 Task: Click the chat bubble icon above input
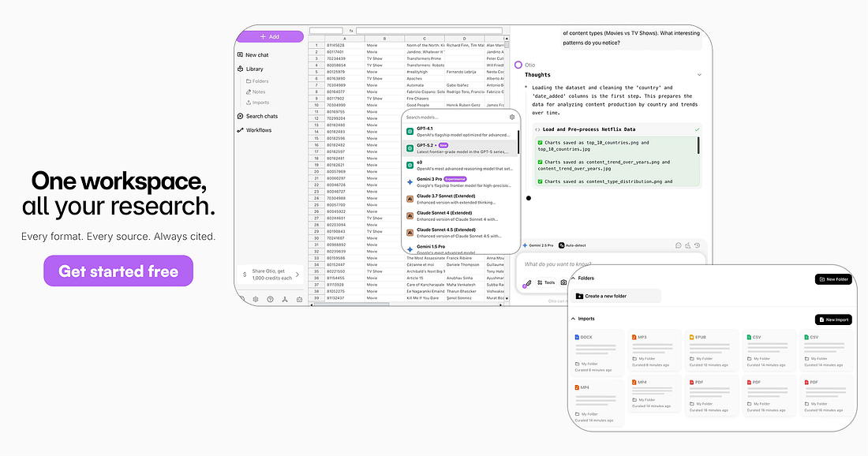point(678,245)
